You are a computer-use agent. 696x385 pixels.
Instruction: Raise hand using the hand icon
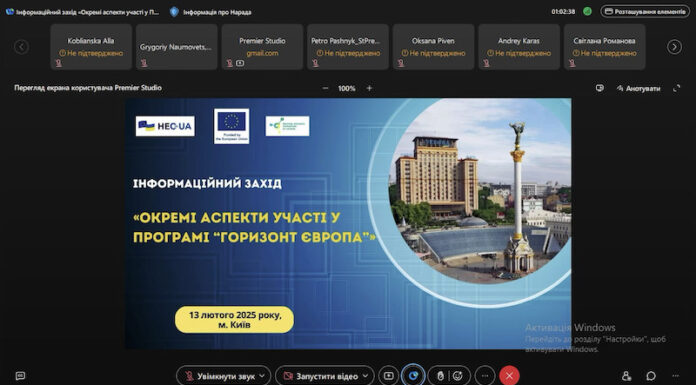coord(440,376)
